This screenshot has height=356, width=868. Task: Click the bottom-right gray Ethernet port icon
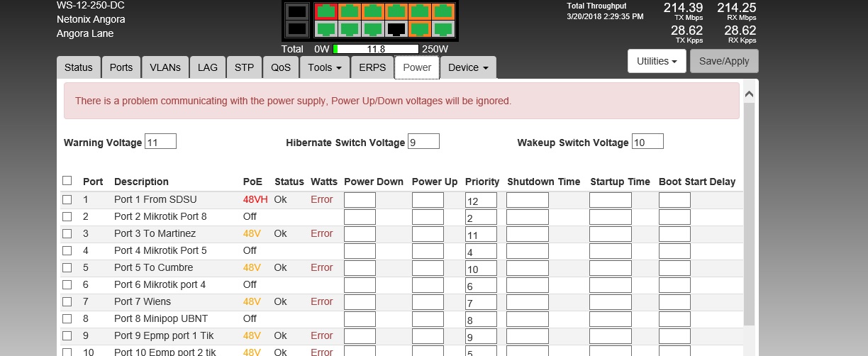point(443,29)
